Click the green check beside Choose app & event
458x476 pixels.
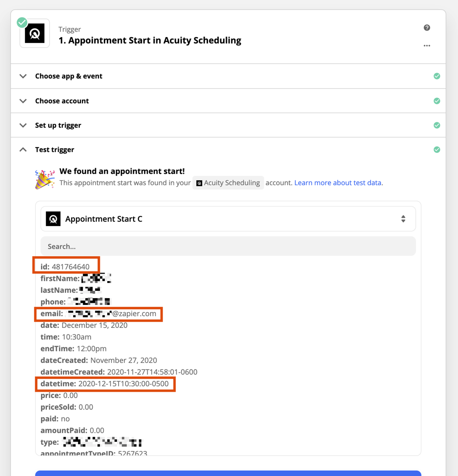click(437, 76)
